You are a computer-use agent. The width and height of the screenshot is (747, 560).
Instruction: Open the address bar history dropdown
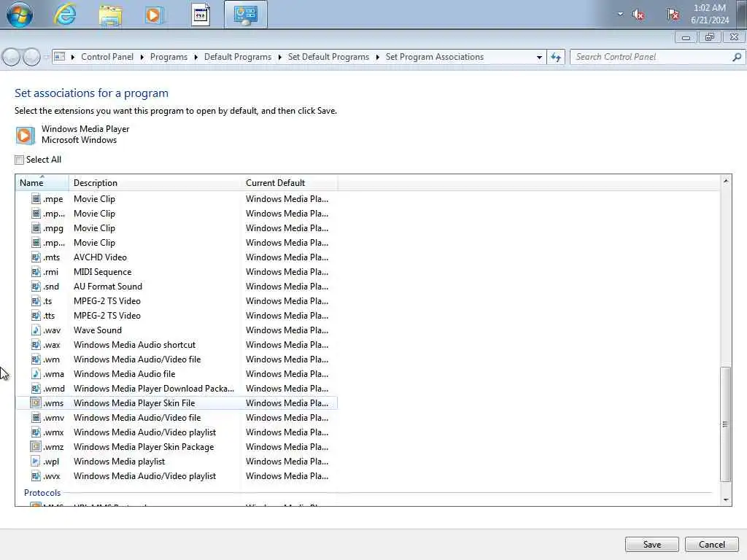(x=539, y=57)
